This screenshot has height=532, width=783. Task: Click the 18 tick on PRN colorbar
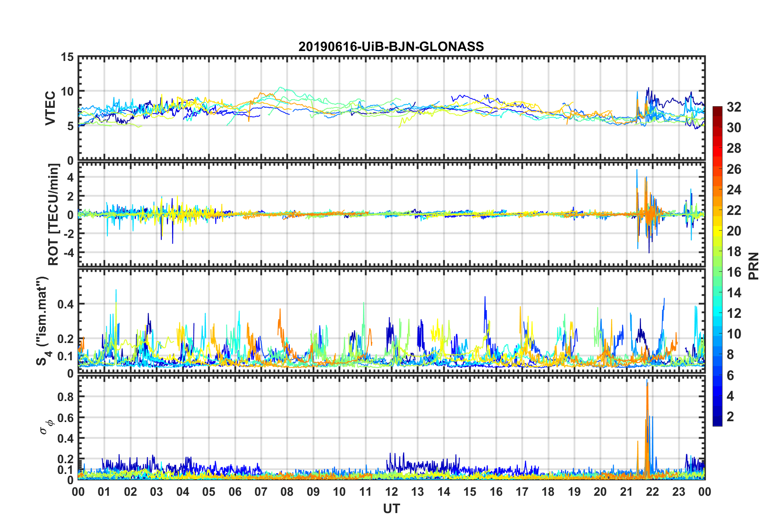coord(734,251)
